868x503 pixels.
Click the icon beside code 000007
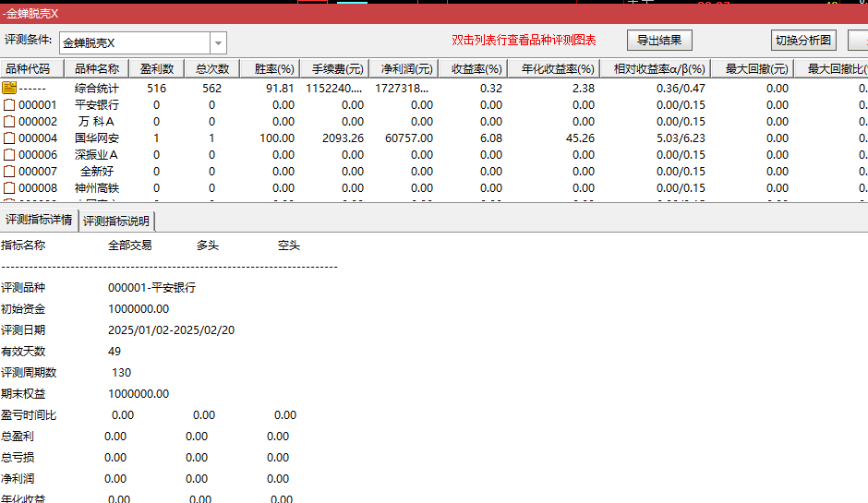point(9,172)
